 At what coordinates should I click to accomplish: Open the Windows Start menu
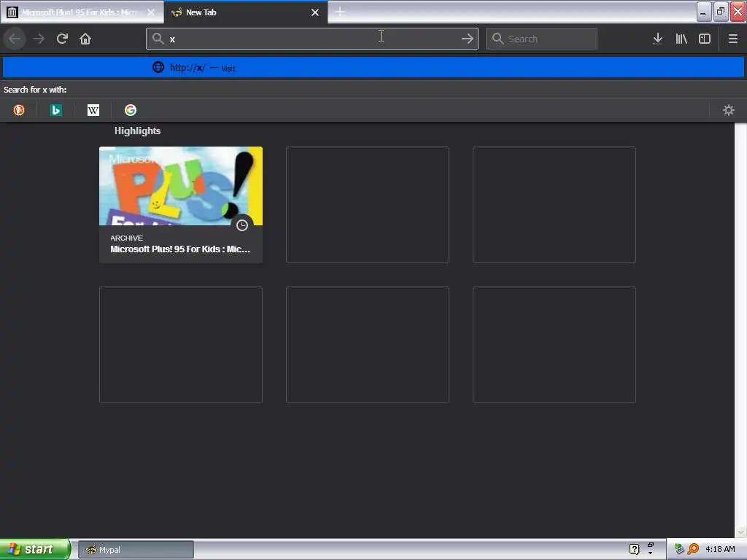click(x=35, y=549)
